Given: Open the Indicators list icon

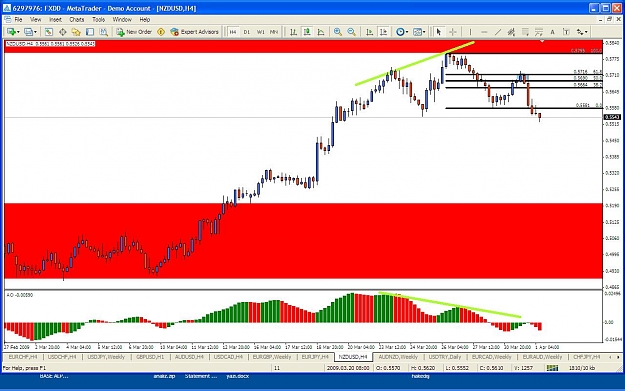Looking at the screenshot, I should (400, 32).
